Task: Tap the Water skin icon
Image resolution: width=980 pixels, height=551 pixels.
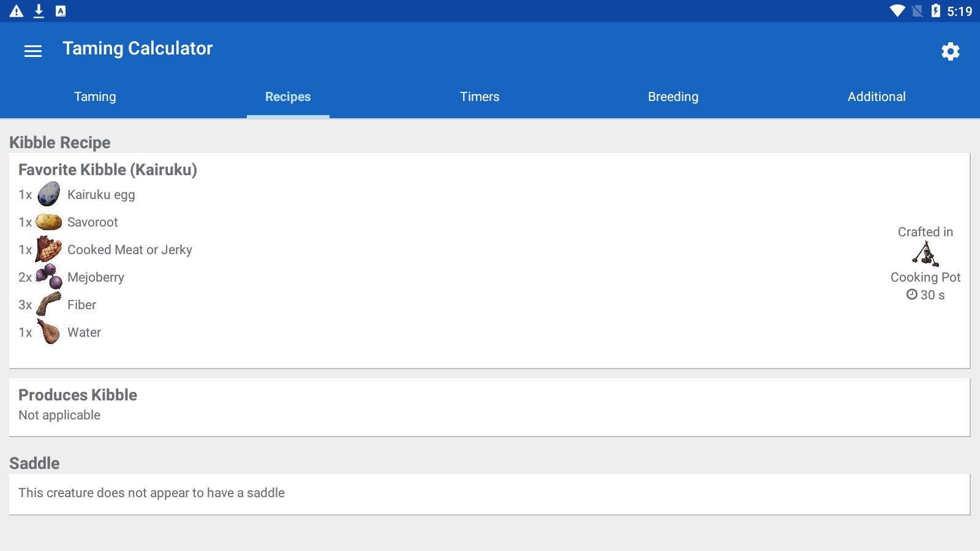Action: pyautogui.click(x=49, y=332)
